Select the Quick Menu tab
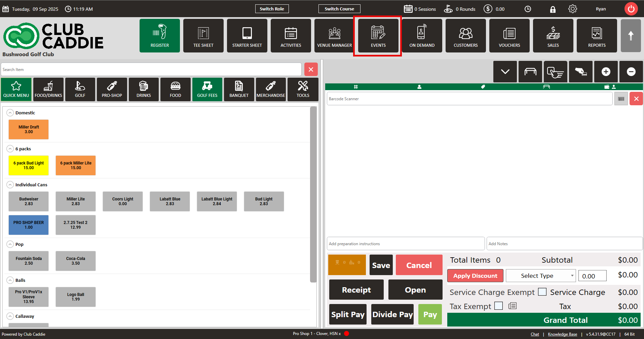The width and height of the screenshot is (644, 339). (16, 89)
